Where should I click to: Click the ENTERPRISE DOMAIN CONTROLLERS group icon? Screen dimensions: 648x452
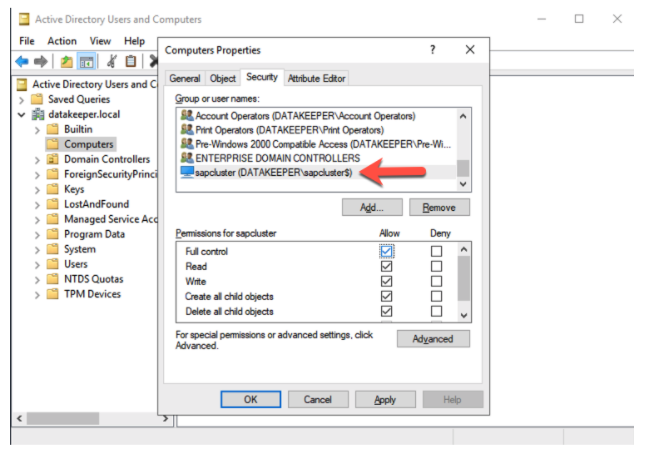pos(187,157)
